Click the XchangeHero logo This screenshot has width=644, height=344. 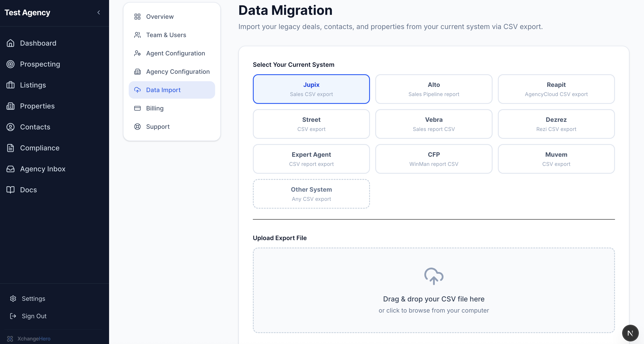(x=10, y=339)
